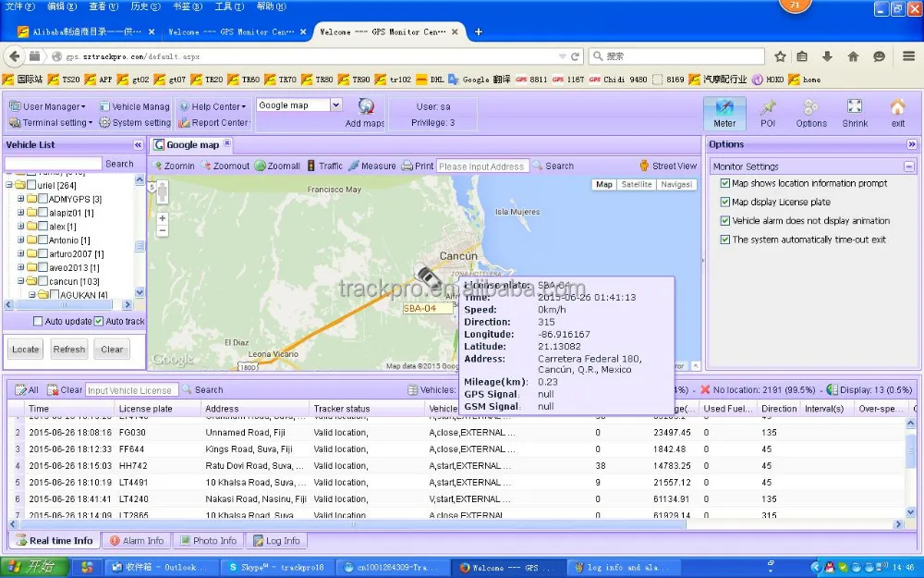Click the Please Input Address field

point(481,166)
